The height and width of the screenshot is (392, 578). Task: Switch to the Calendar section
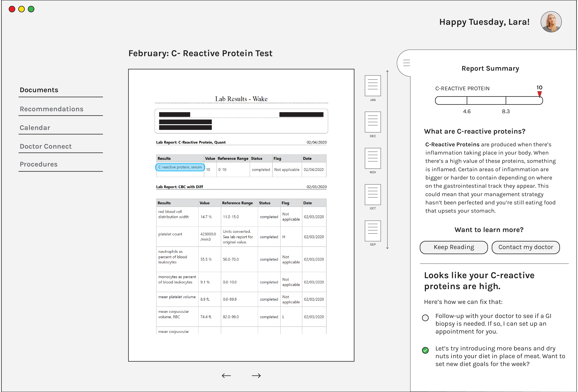(x=35, y=128)
